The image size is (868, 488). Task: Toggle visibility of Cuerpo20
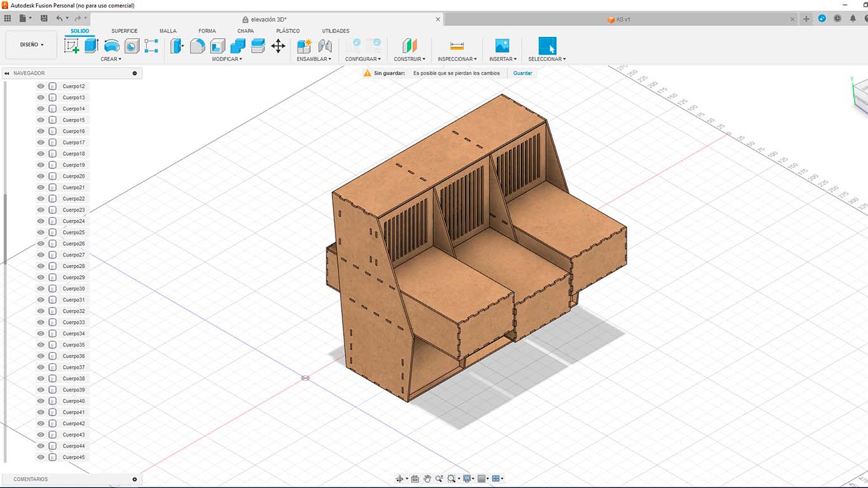click(x=41, y=176)
